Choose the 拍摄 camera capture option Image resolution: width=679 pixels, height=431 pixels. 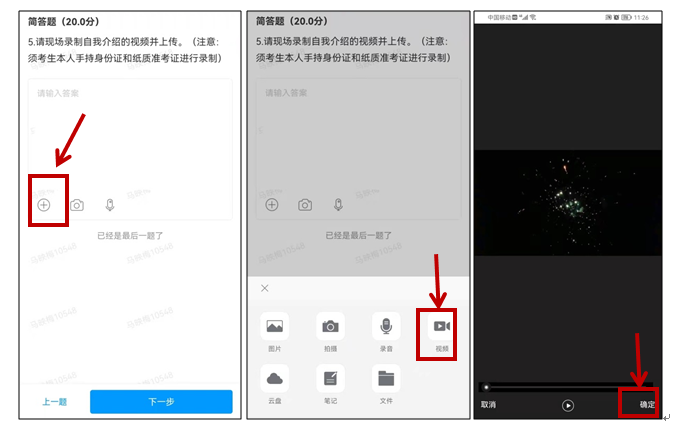click(330, 327)
